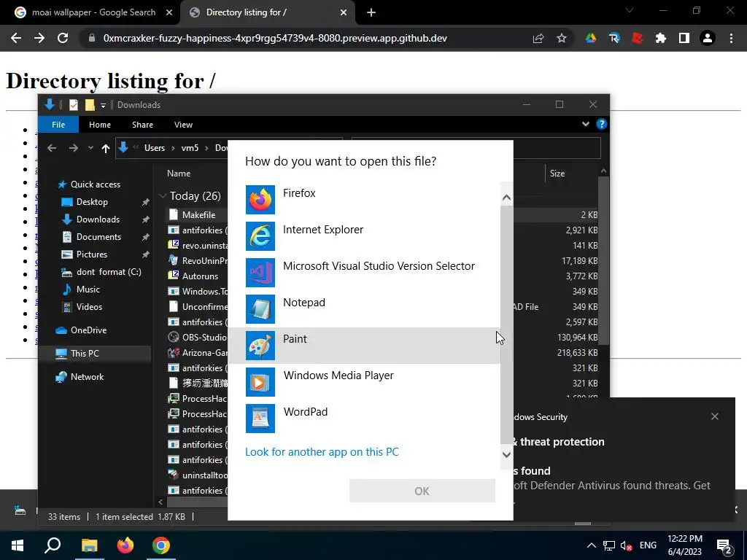Open the Windows Start menu

[18, 545]
